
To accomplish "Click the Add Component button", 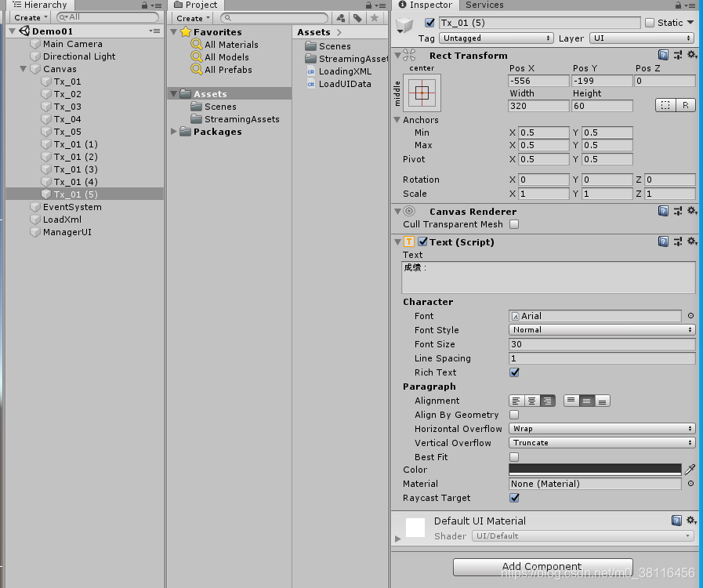I will pyautogui.click(x=545, y=567).
